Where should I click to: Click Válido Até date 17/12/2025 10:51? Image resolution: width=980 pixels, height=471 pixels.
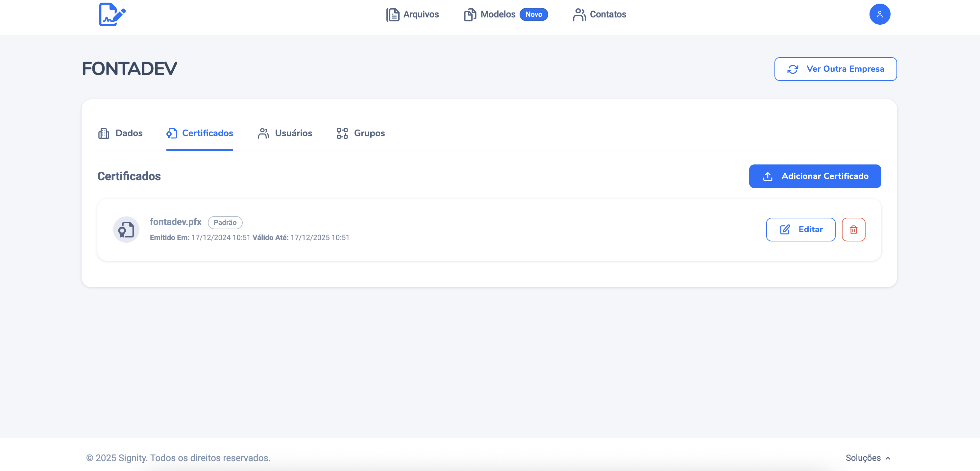[320, 237]
